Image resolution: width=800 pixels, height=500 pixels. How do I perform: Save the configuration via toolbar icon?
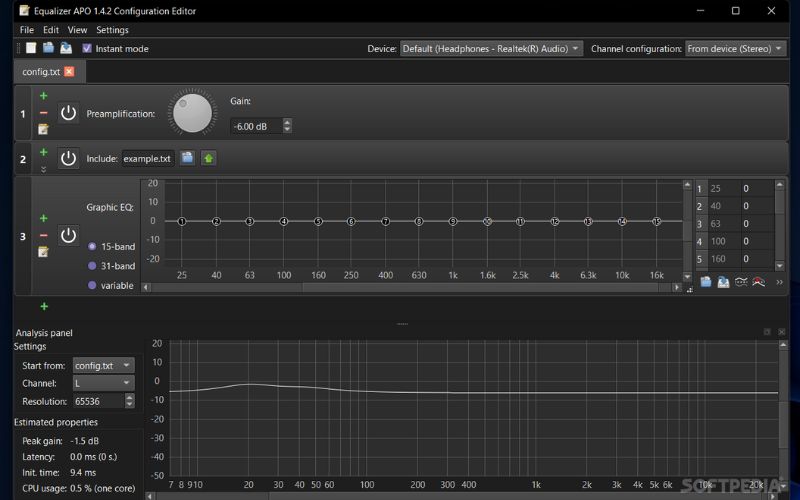pyautogui.click(x=66, y=48)
